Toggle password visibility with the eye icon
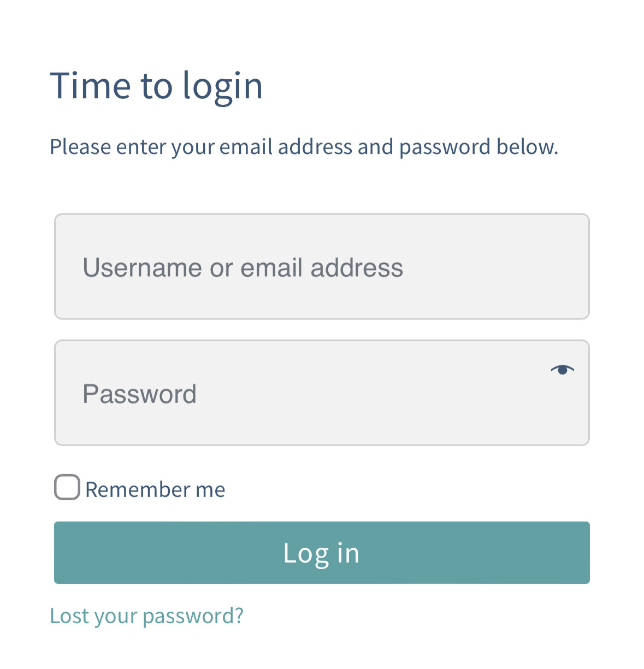 click(x=563, y=370)
